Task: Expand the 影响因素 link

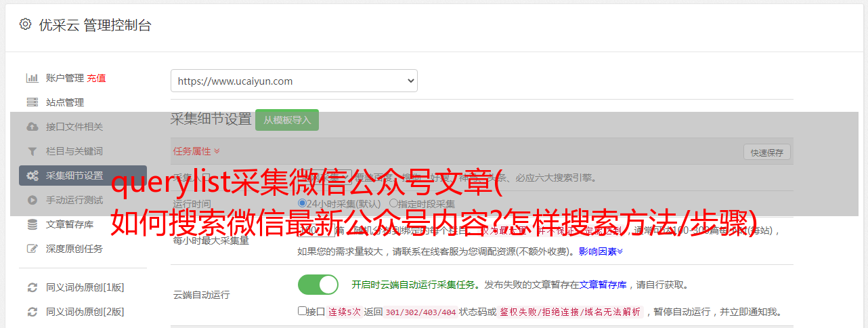Action: [x=601, y=251]
